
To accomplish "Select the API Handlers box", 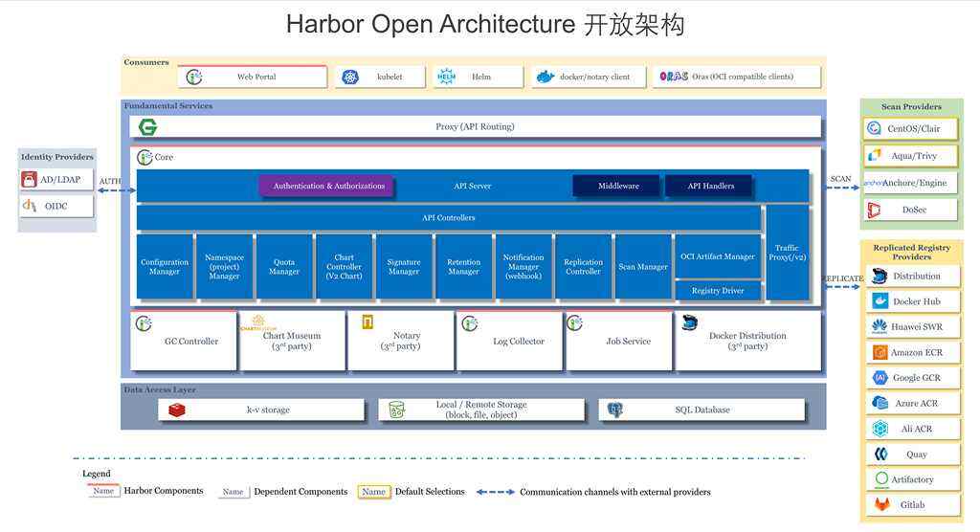I will [x=709, y=187].
